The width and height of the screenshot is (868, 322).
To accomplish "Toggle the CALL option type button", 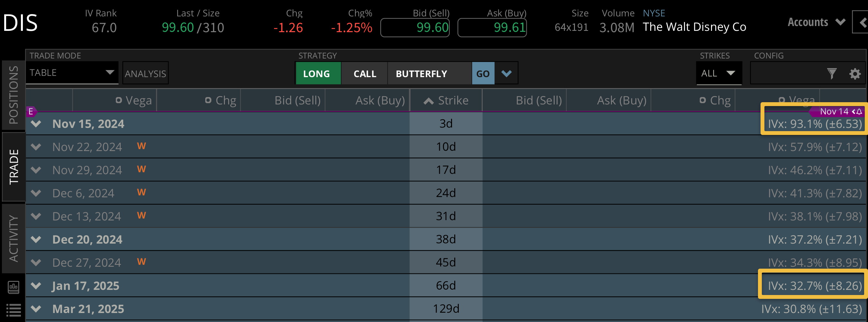I will [365, 73].
